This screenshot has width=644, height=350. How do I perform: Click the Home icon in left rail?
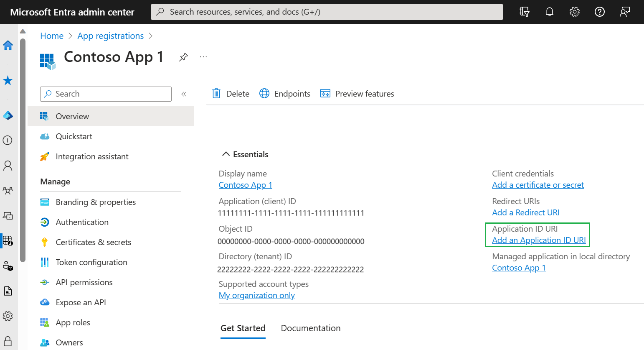pos(8,45)
